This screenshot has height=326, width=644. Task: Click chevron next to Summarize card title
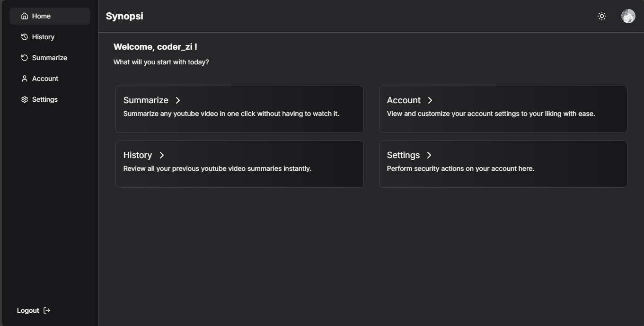178,100
